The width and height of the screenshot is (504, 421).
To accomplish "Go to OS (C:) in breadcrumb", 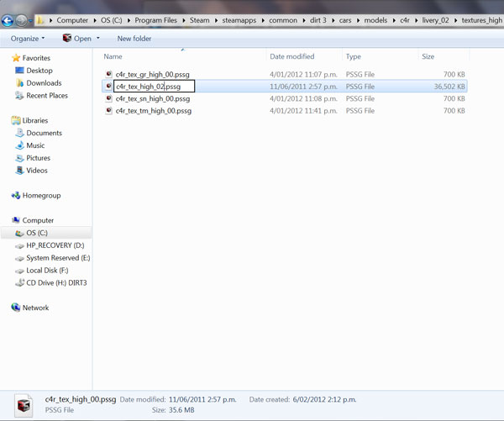I will 111,20.
